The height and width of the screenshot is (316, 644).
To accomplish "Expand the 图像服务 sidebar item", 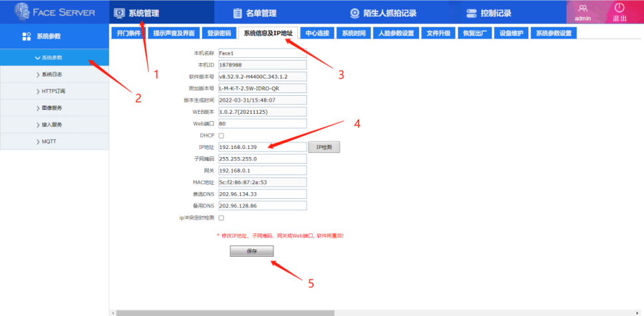I will [x=55, y=108].
